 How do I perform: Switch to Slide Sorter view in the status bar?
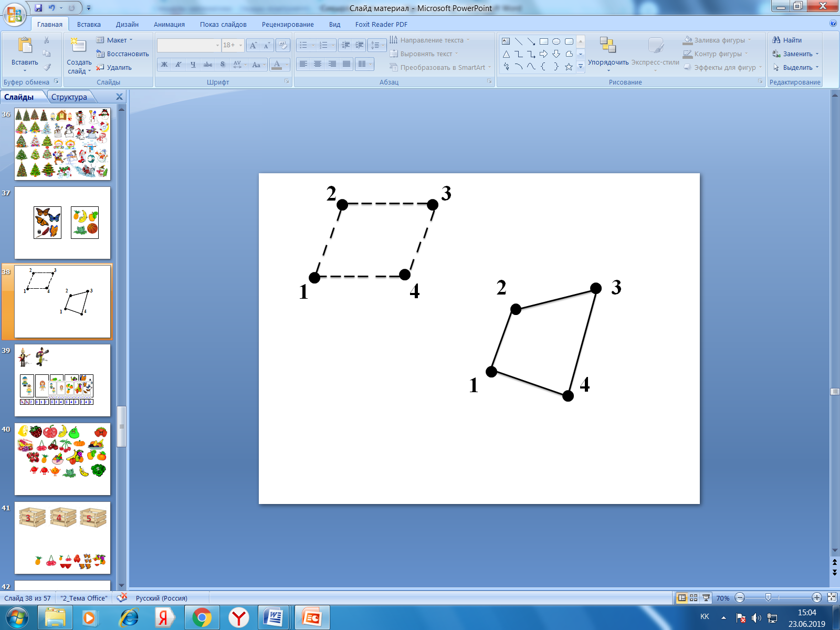[694, 597]
